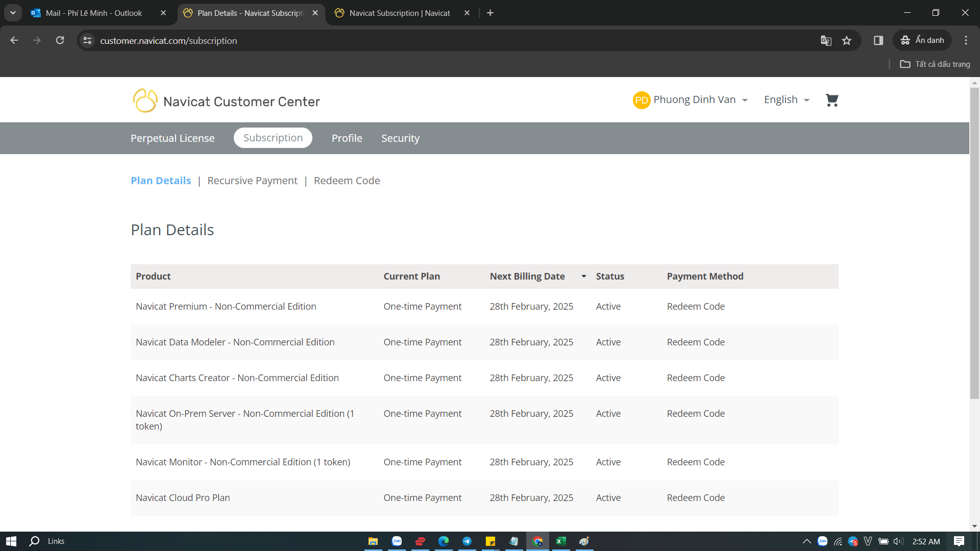Screen dimensions: 980x551
Task: Click the Payment Method column header
Action: tap(705, 276)
